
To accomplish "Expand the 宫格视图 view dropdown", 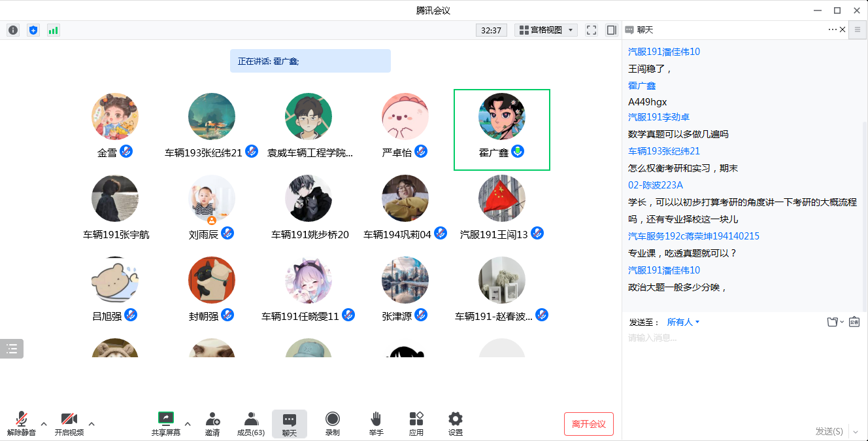I will coord(546,30).
